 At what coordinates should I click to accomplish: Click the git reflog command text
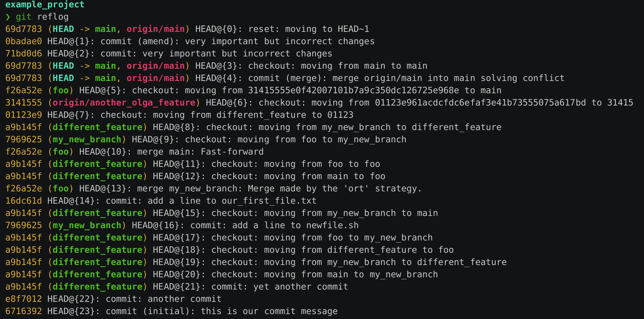click(x=42, y=17)
